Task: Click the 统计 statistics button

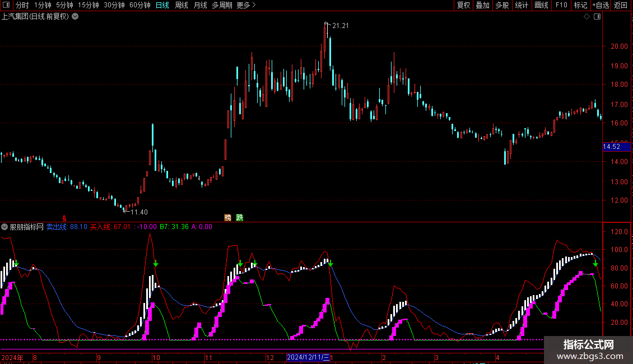Action: (x=522, y=5)
